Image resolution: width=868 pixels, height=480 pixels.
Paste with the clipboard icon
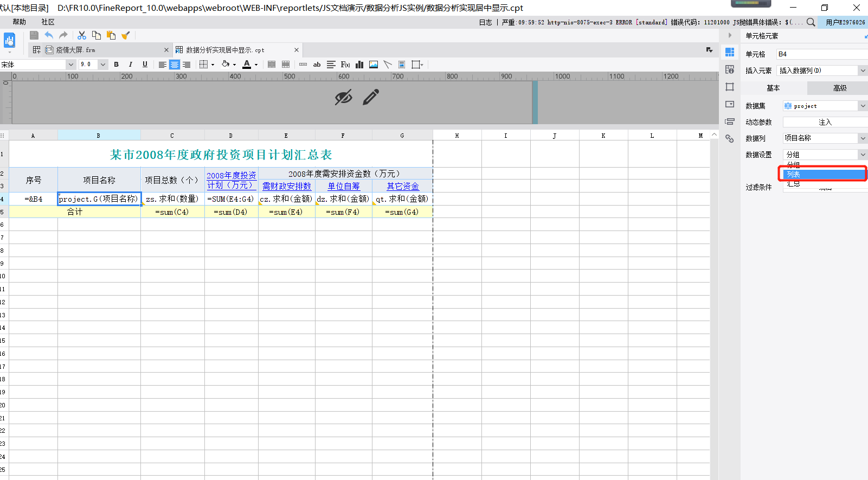click(111, 35)
